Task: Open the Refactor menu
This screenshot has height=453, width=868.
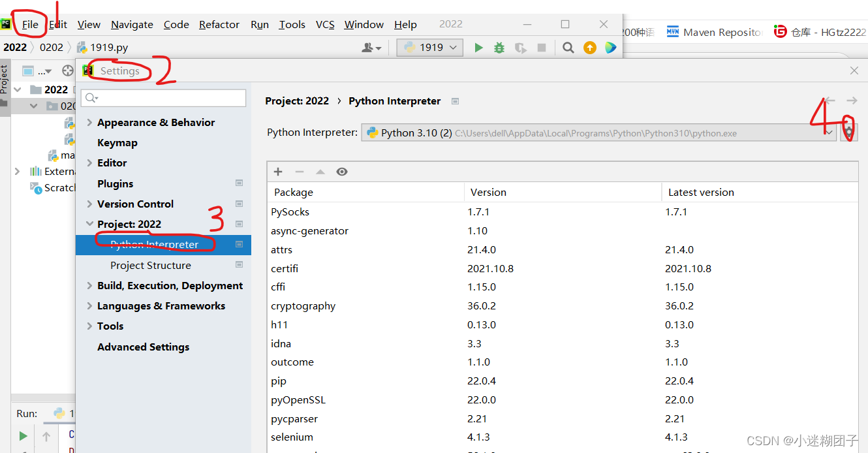Action: coord(219,24)
